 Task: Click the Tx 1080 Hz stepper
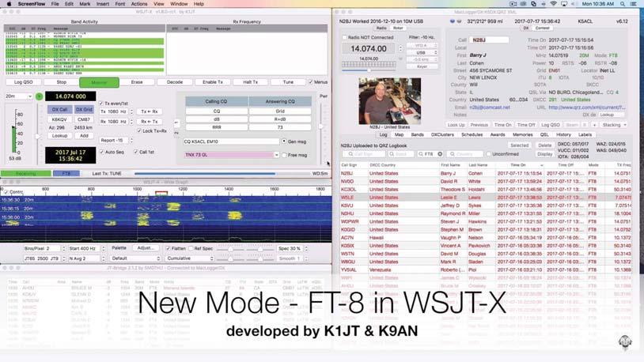tap(131, 111)
